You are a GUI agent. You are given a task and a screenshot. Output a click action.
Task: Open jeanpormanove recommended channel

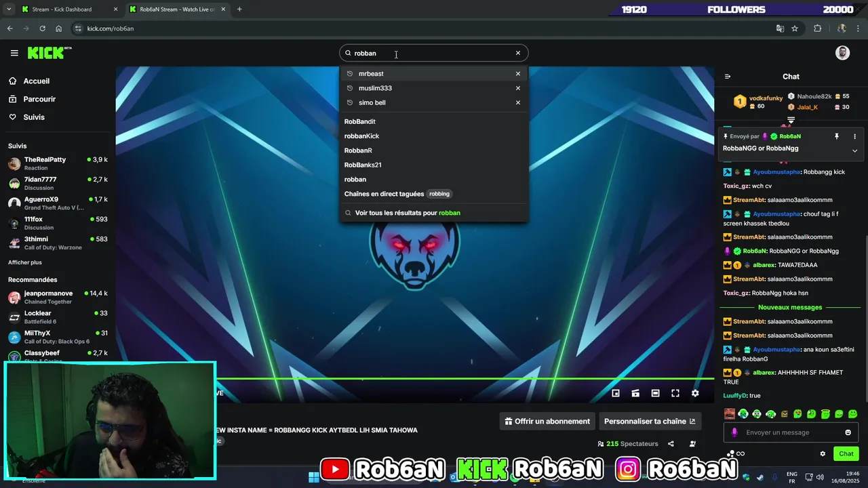click(x=58, y=297)
